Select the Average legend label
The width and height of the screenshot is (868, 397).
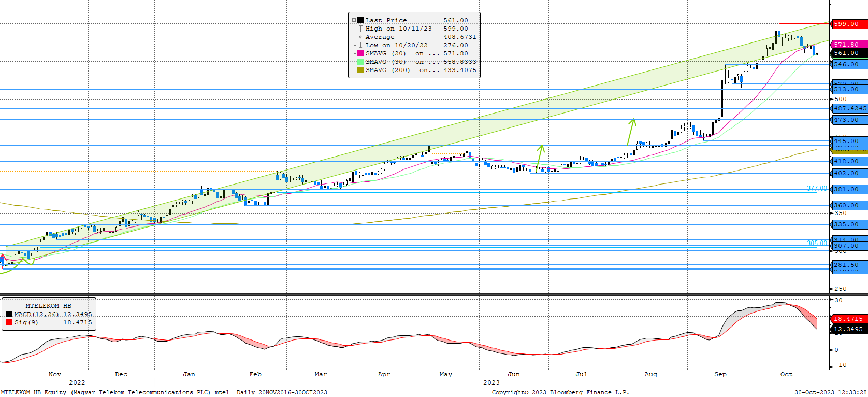[x=380, y=37]
